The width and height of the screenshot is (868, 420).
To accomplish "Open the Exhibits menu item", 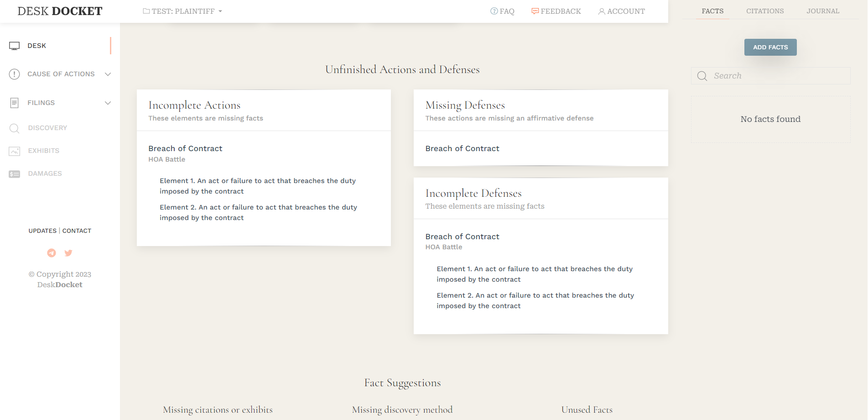I will coord(44,151).
